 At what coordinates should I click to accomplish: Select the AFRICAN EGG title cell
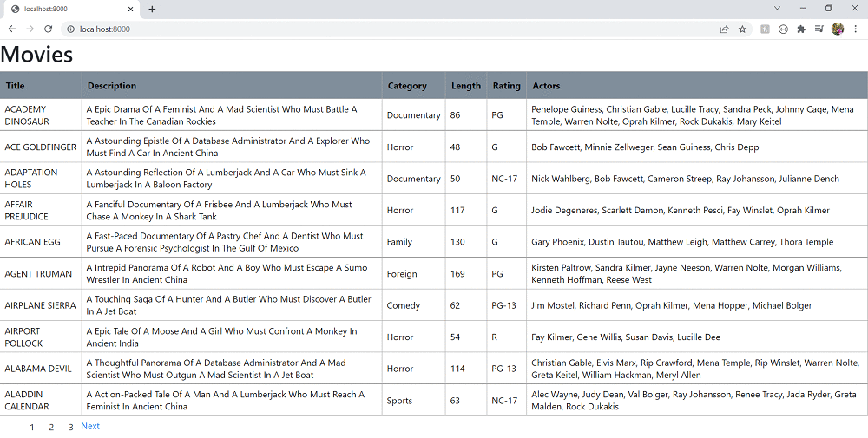[x=41, y=242]
